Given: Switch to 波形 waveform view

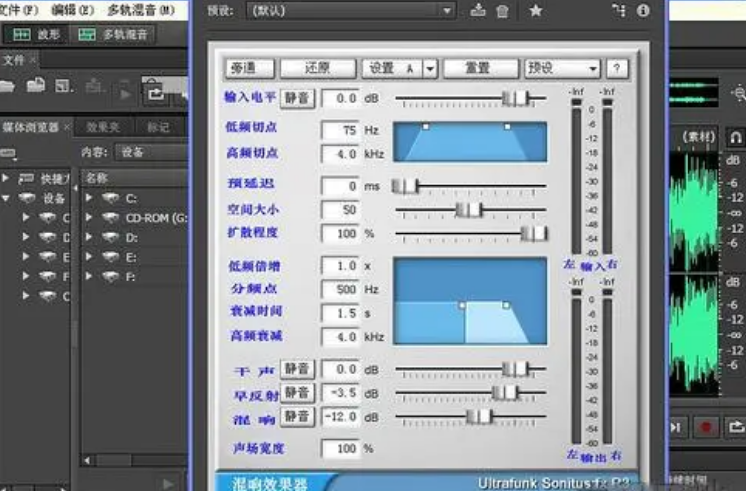Looking at the screenshot, I should 37,34.
